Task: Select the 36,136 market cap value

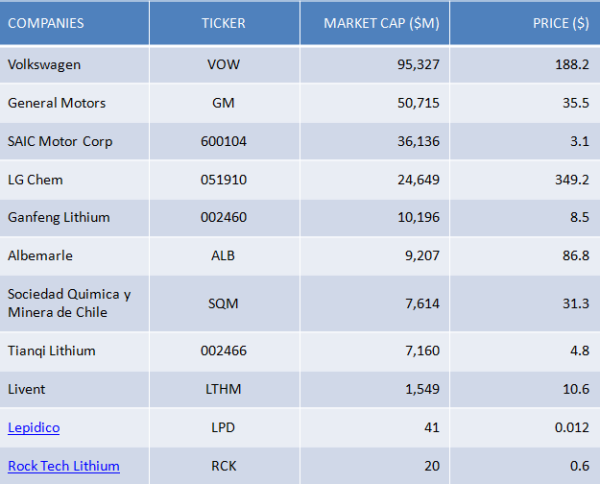Action: (x=418, y=142)
